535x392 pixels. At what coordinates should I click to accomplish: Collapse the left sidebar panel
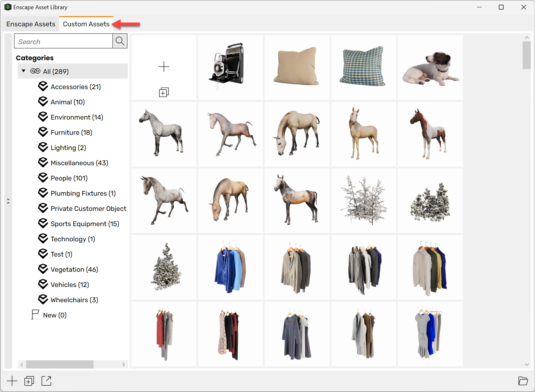click(8, 201)
